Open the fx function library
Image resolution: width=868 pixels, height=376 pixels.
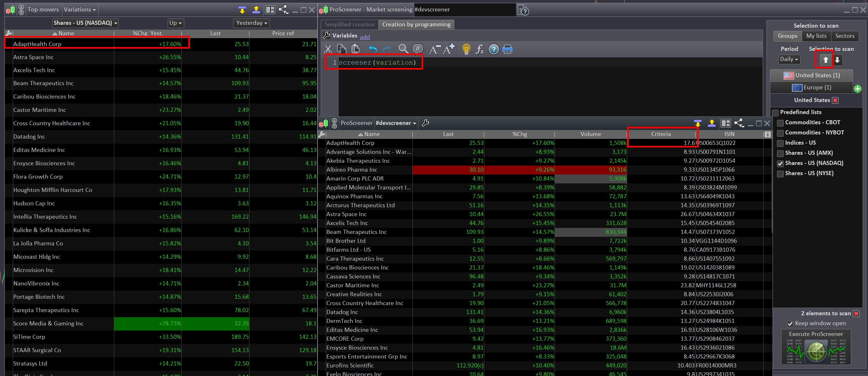click(479, 50)
